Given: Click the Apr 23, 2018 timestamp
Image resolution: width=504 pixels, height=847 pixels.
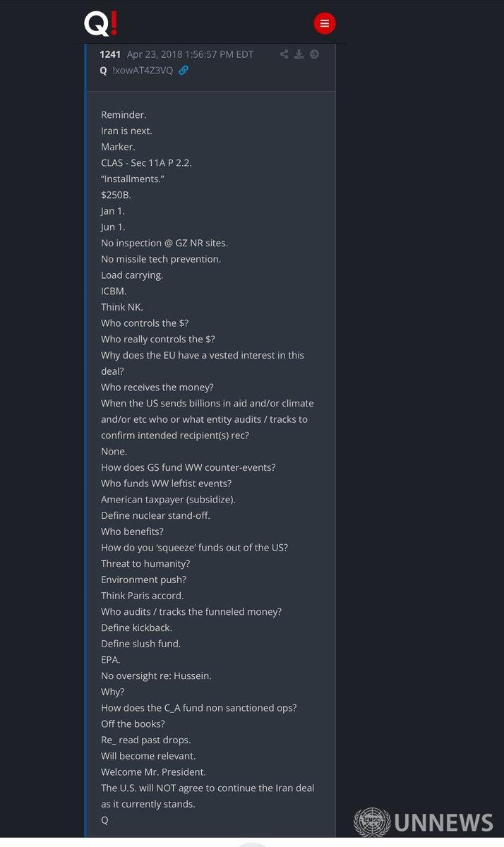Looking at the screenshot, I should point(190,54).
